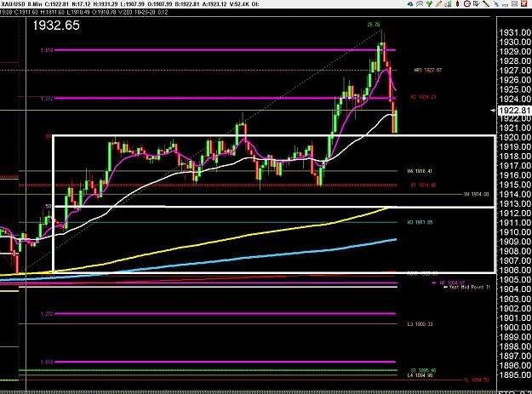Screen dimensions: 532x394
Task: Click the R1 1914.96 resistance label
Action: pyautogui.click(x=423, y=186)
